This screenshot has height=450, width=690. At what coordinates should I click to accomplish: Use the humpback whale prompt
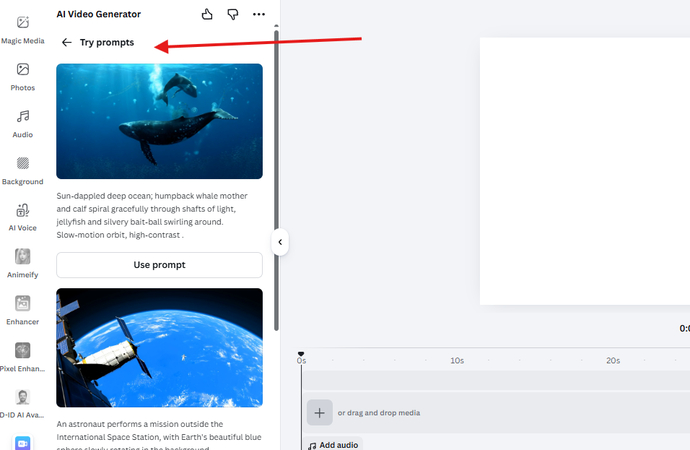pyautogui.click(x=159, y=265)
